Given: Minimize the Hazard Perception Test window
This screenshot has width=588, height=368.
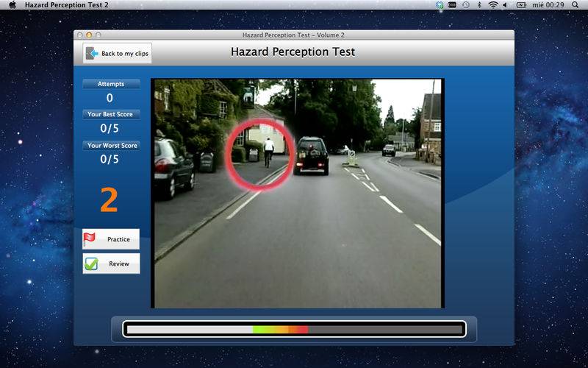Looking at the screenshot, I should coord(89,35).
